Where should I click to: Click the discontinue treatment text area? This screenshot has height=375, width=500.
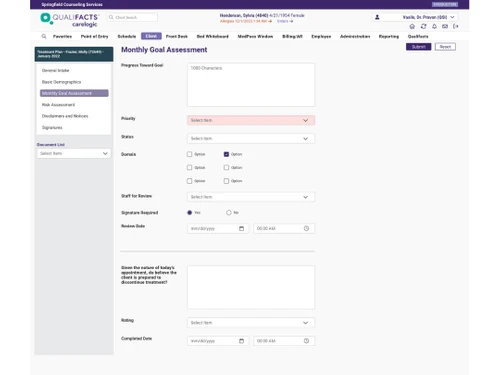[251, 287]
